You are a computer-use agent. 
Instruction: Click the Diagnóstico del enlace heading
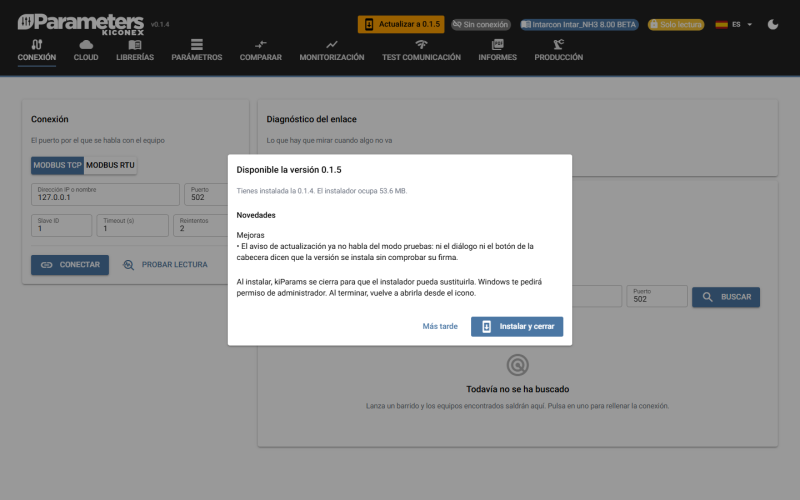tap(311, 119)
